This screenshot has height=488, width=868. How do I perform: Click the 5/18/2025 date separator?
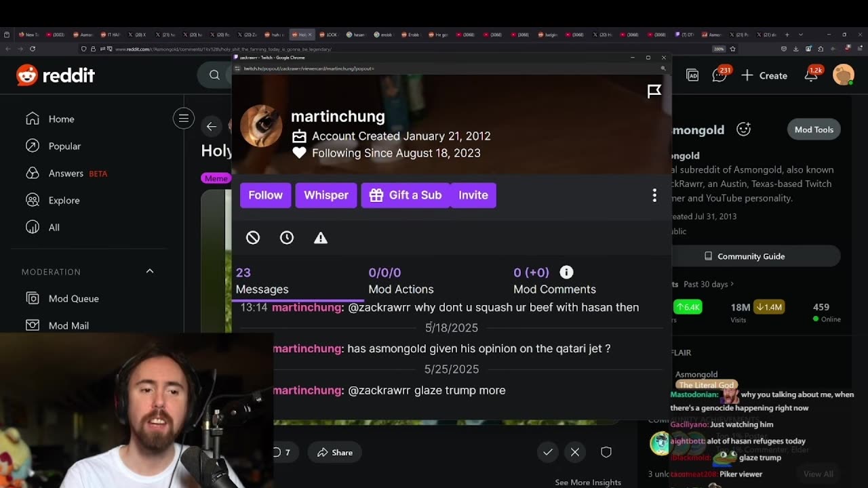452,328
